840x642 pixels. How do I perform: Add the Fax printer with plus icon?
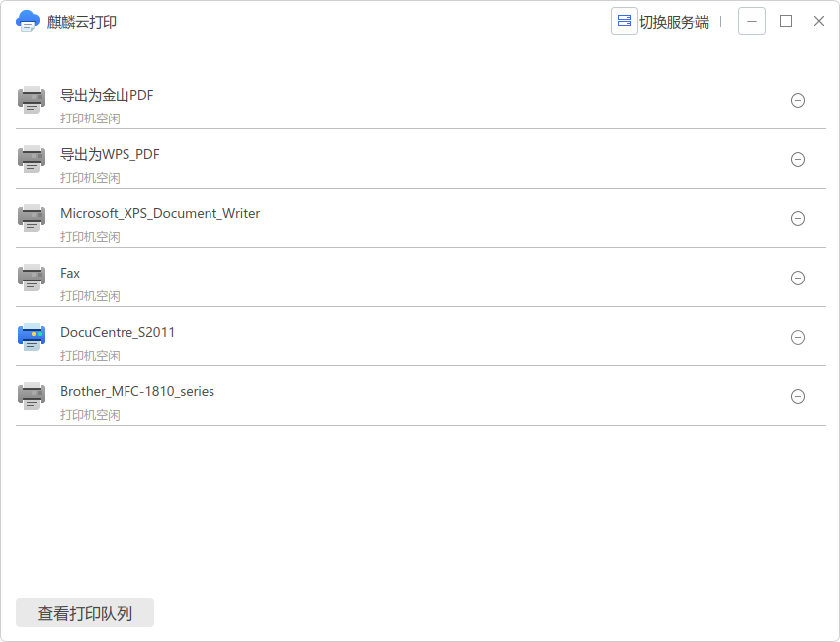point(798,278)
